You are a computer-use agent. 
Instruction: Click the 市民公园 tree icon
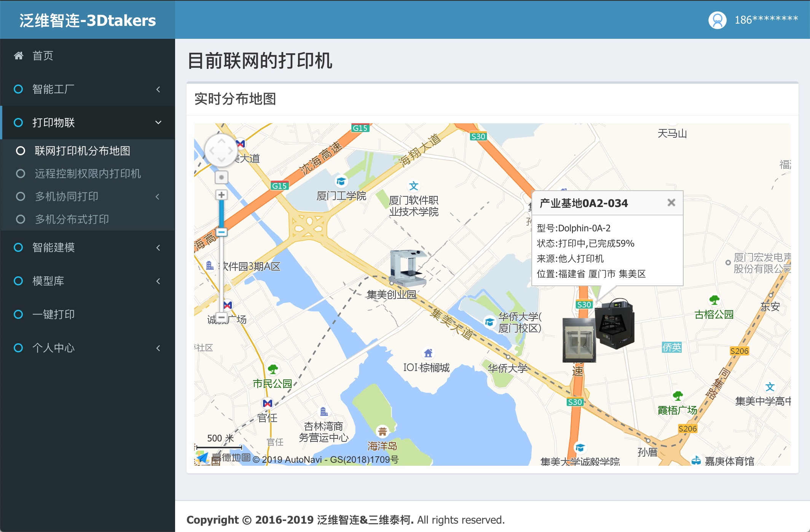point(273,369)
